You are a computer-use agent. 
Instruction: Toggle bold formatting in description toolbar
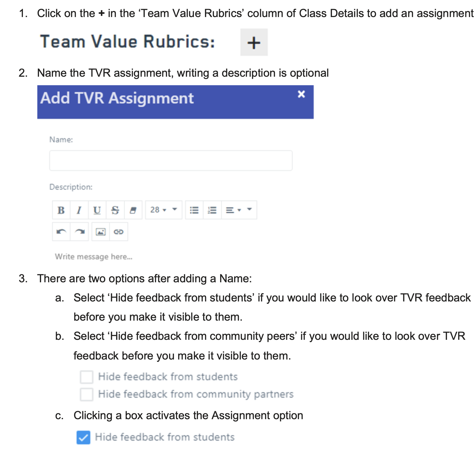pos(61,210)
